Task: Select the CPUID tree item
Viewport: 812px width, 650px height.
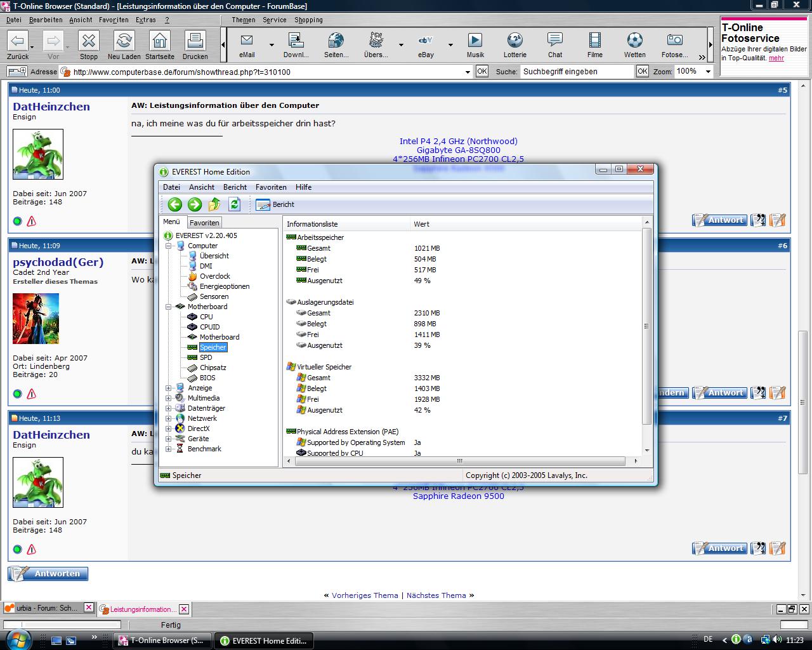Action: [x=209, y=327]
